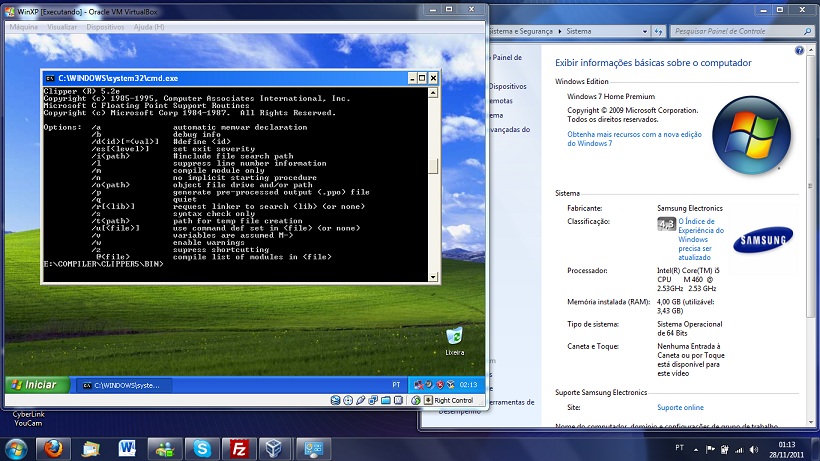Click 'Obtenha mais recursos' Windows 7 link
Viewport: 820px width, 461px height.
point(634,139)
